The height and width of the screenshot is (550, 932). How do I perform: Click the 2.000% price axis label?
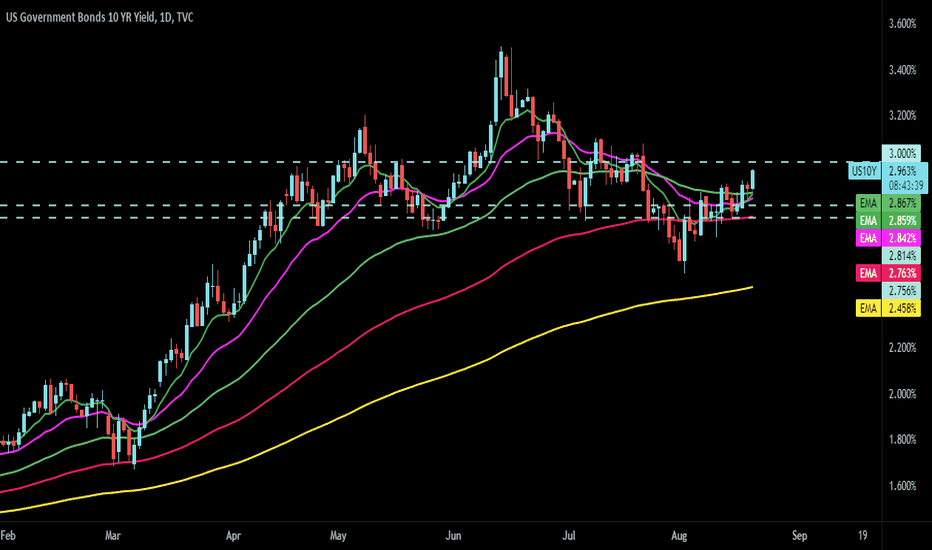902,394
